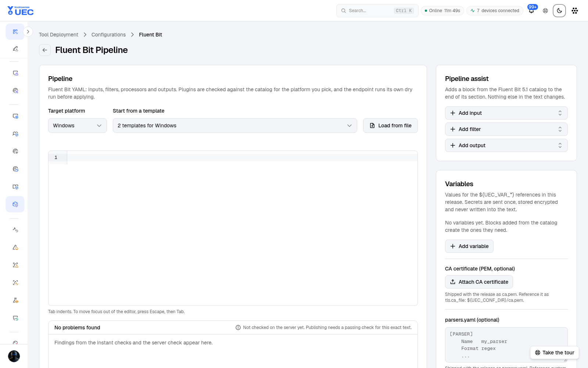Viewport: 588px width, 368px height.
Task: Expand the '2 templates for Windows' dropdown
Action: click(235, 125)
